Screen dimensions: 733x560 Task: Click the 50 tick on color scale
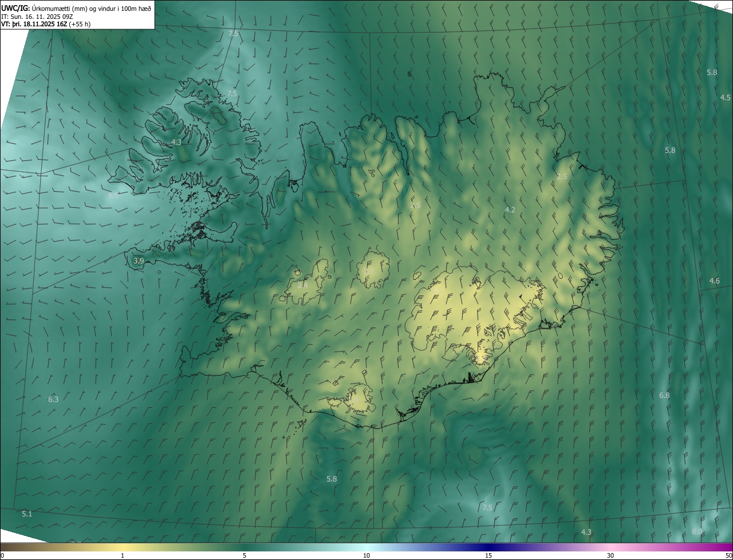click(728, 556)
